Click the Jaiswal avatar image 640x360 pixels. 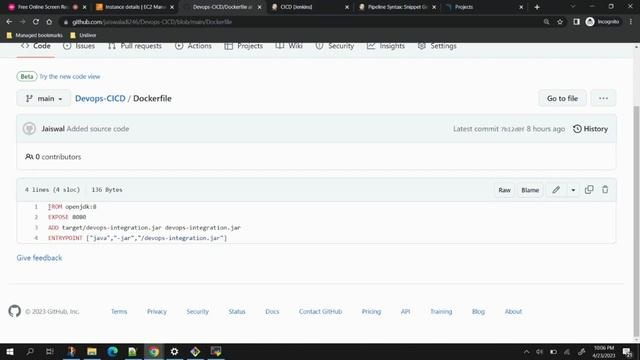[29, 129]
